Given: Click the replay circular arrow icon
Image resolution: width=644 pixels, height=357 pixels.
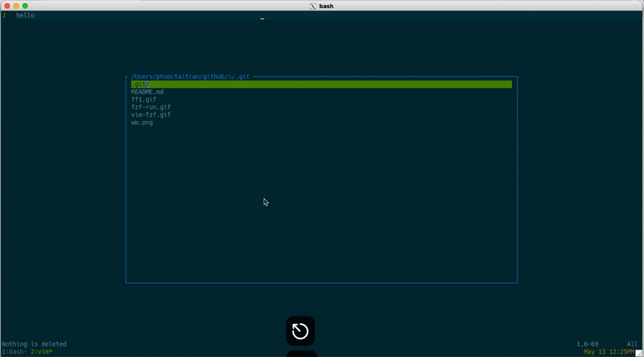Looking at the screenshot, I should [300, 330].
